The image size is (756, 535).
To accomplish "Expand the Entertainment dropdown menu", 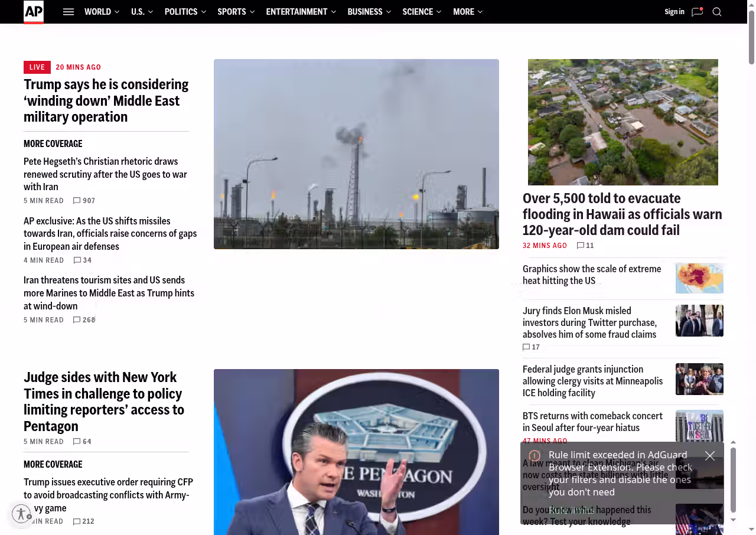I will [x=301, y=12].
